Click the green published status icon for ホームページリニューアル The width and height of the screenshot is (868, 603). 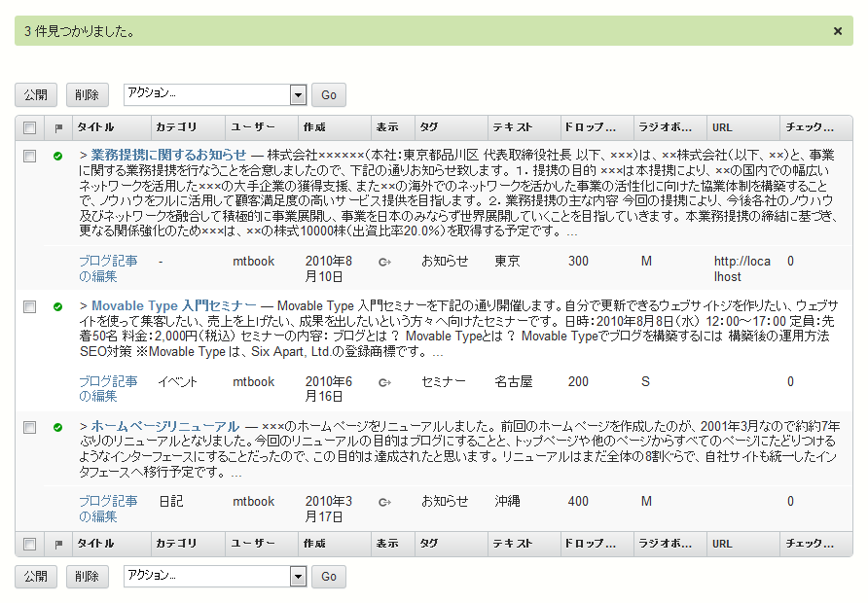coord(57,427)
